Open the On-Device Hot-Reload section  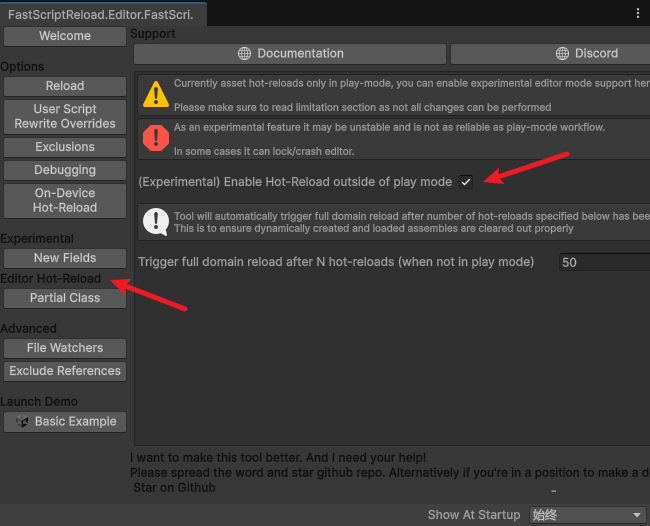click(x=65, y=201)
